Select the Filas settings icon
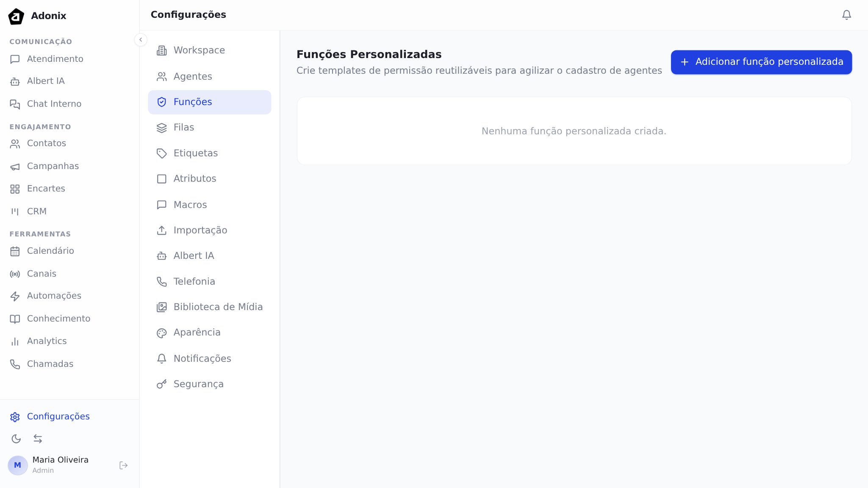The image size is (868, 488). pyautogui.click(x=161, y=128)
